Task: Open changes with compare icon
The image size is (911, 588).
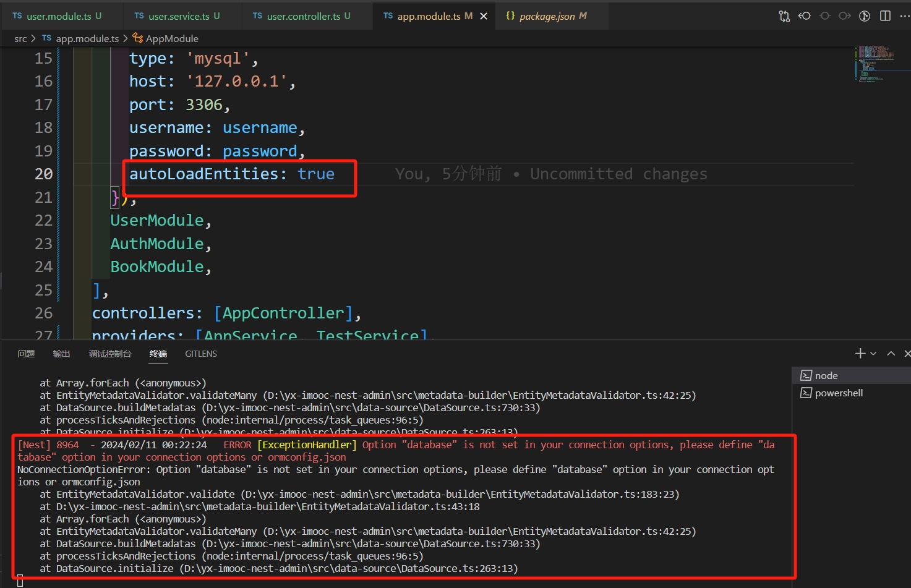Action: point(784,16)
